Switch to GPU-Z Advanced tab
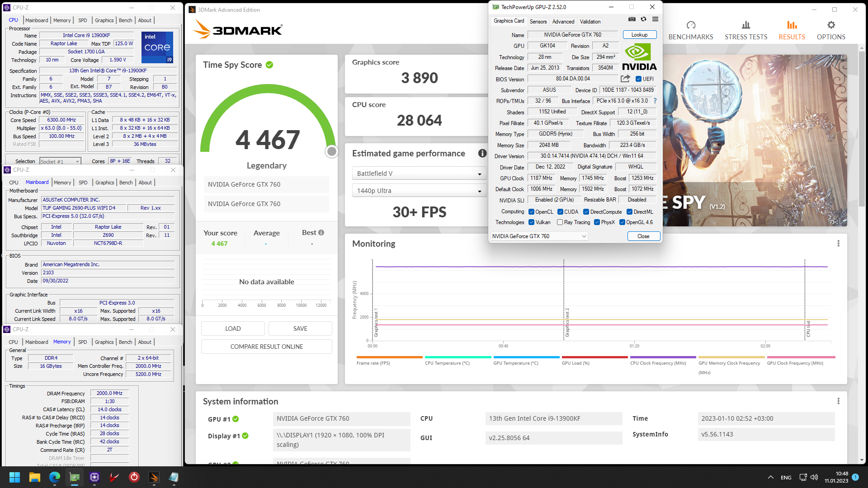Viewport: 868px width, 488px height. click(563, 22)
